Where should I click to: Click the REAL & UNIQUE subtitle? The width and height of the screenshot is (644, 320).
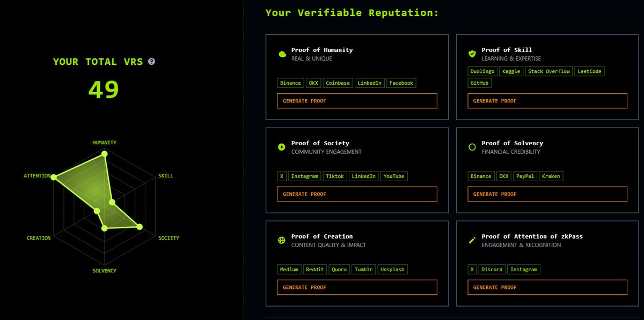click(x=312, y=58)
